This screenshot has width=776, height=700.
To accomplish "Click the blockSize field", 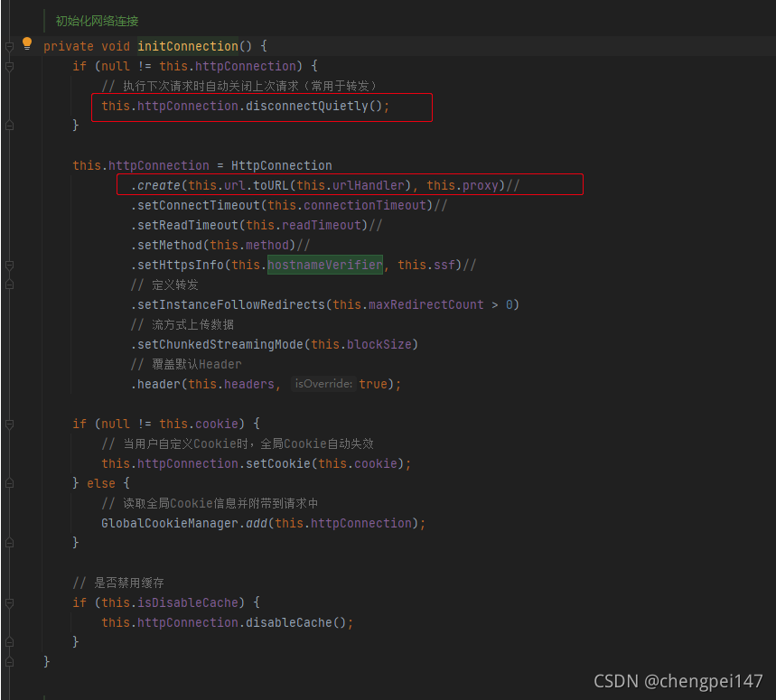I will 379,344.
